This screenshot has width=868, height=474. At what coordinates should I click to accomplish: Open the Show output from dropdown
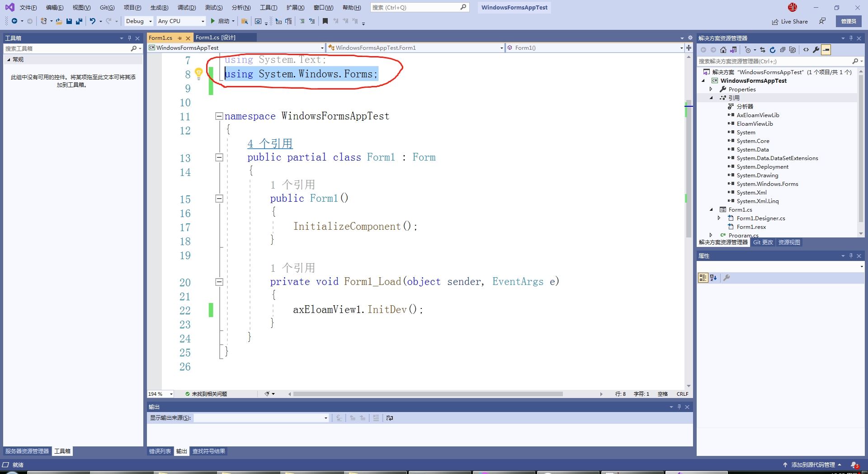coord(261,418)
